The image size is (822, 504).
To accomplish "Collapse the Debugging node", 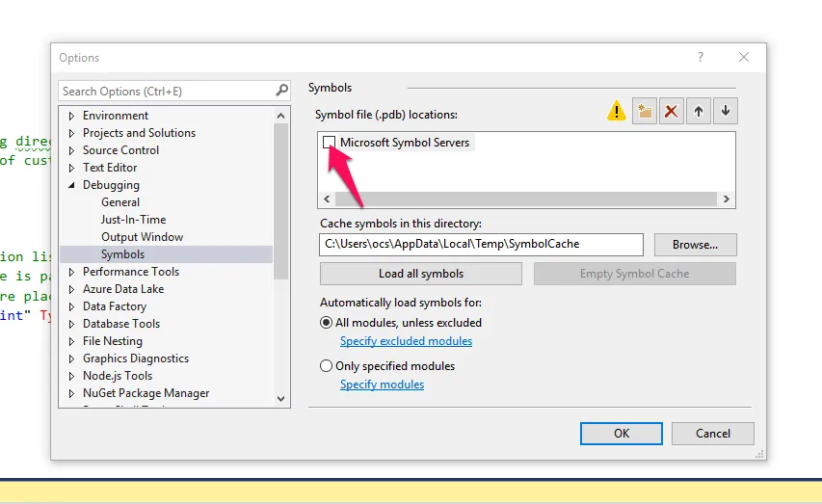I will [x=72, y=185].
